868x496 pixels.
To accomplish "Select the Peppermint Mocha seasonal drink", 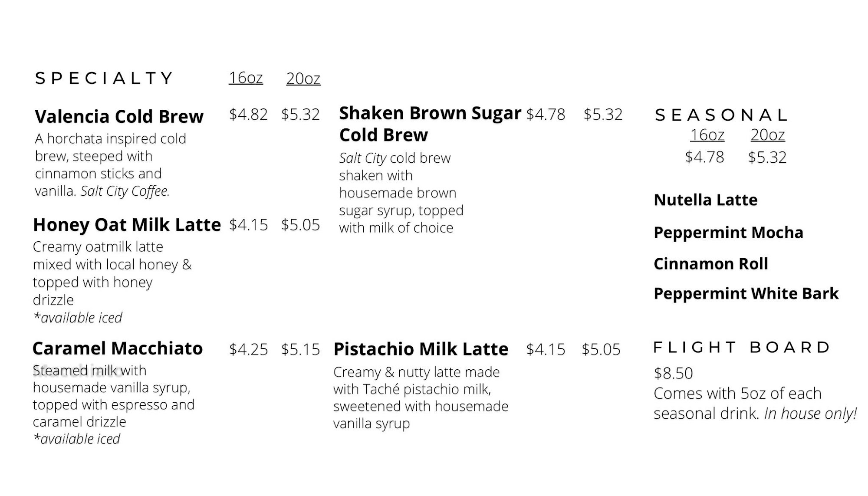I will pos(728,233).
